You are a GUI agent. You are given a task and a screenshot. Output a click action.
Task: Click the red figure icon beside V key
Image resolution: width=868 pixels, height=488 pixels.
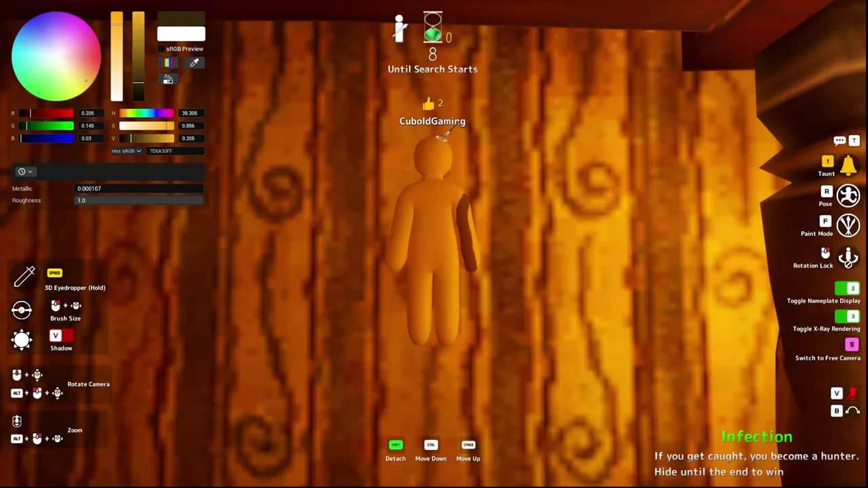(853, 394)
